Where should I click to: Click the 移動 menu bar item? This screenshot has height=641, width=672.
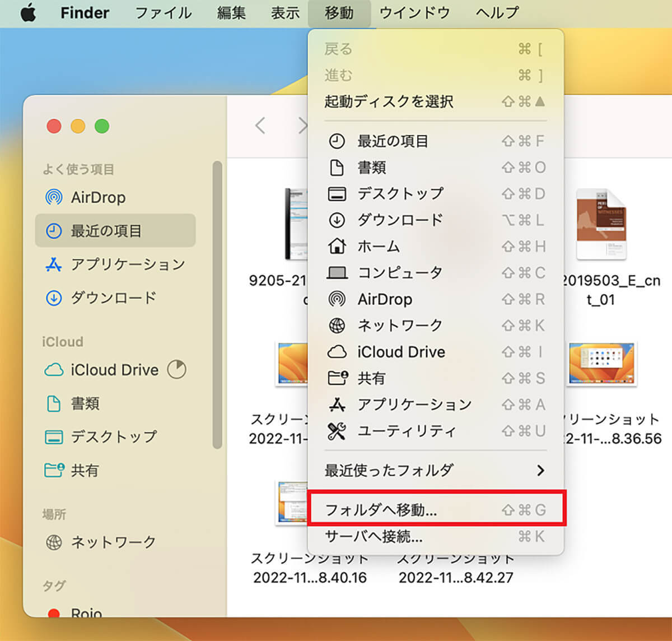click(x=339, y=12)
